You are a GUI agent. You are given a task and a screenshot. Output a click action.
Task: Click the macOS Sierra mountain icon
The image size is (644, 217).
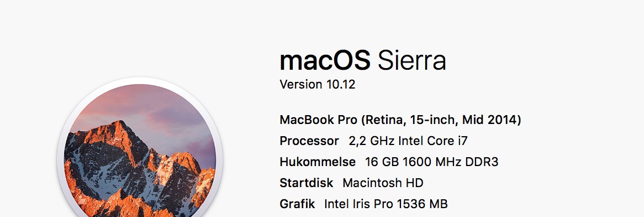[x=140, y=147]
